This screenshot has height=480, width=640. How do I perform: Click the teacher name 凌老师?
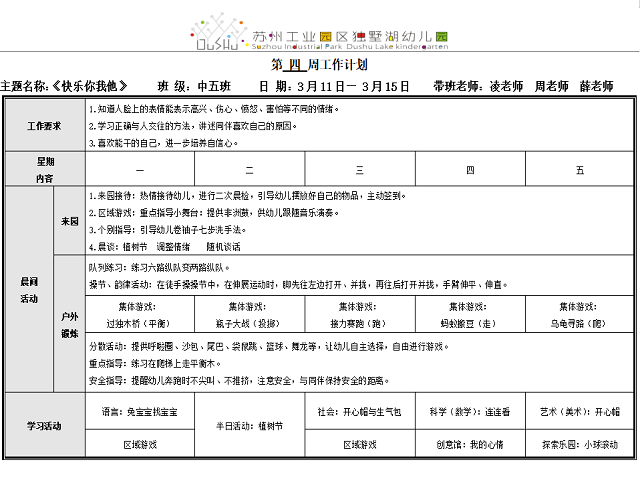tap(506, 86)
